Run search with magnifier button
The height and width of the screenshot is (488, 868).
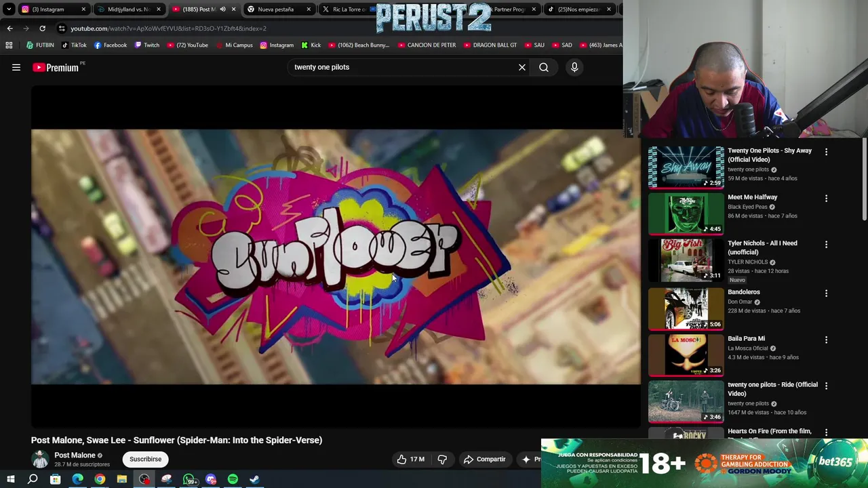point(544,67)
